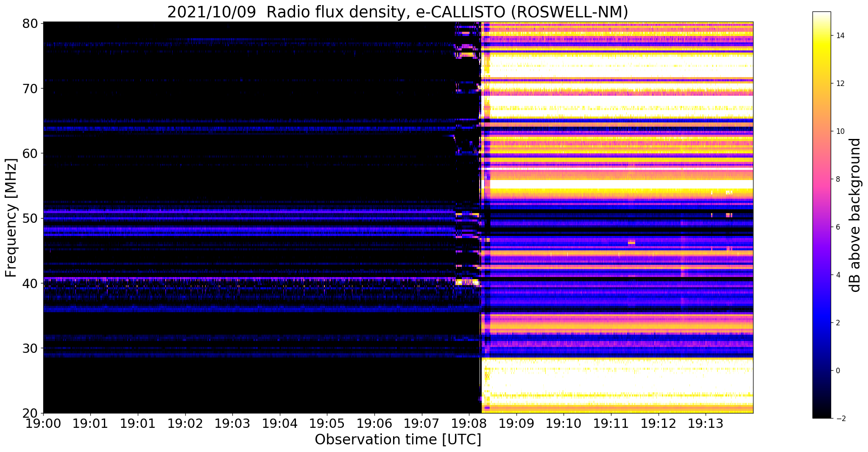The image size is (868, 452).
Task: Click the 19:02 time tick label
Action: click(x=185, y=424)
